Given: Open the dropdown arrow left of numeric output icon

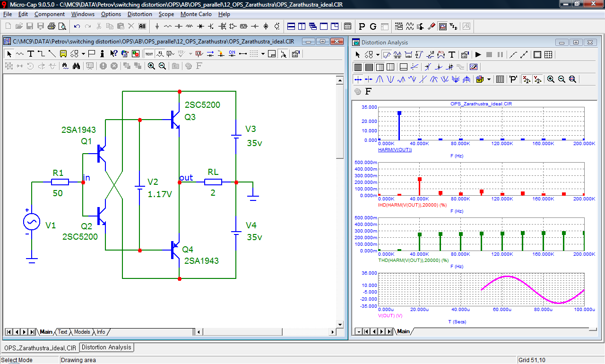Looking at the screenshot, I should coord(489,79).
